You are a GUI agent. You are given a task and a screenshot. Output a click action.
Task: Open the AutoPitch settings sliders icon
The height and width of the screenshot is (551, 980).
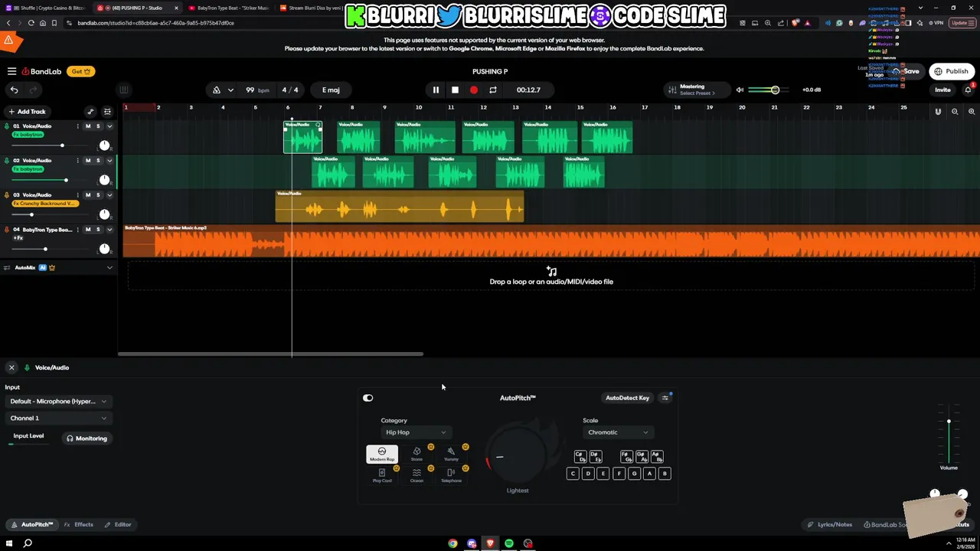[665, 398]
